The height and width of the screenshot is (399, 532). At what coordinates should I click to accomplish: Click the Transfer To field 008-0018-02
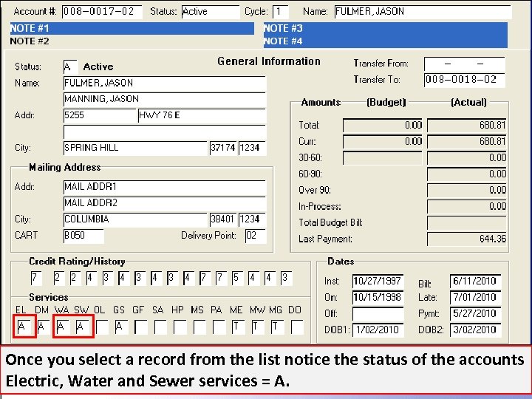[465, 80]
